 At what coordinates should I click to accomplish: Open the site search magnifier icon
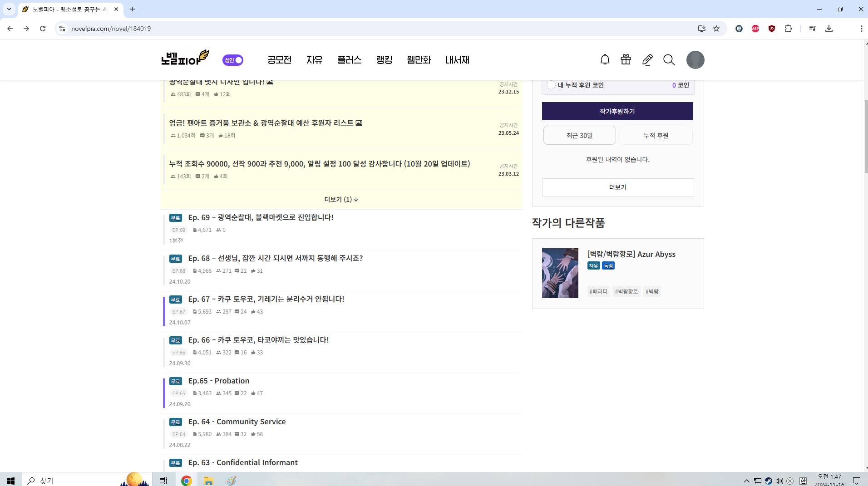tap(669, 60)
